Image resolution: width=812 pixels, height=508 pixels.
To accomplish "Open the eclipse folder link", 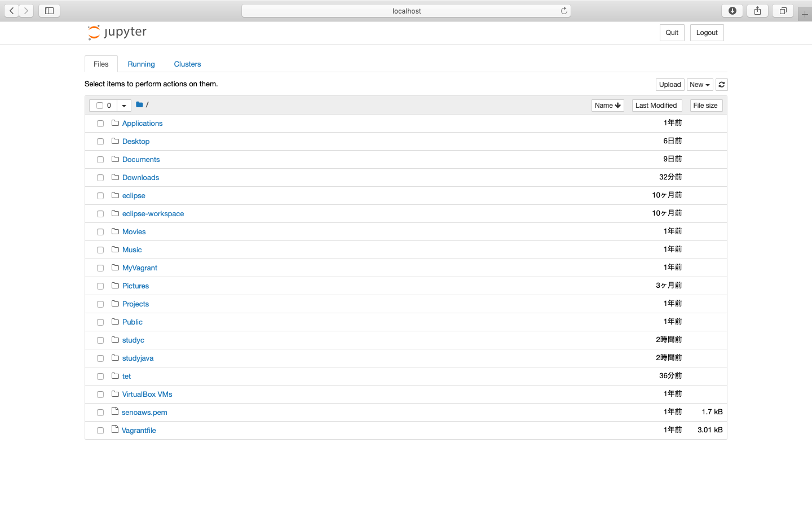I will [x=134, y=196].
